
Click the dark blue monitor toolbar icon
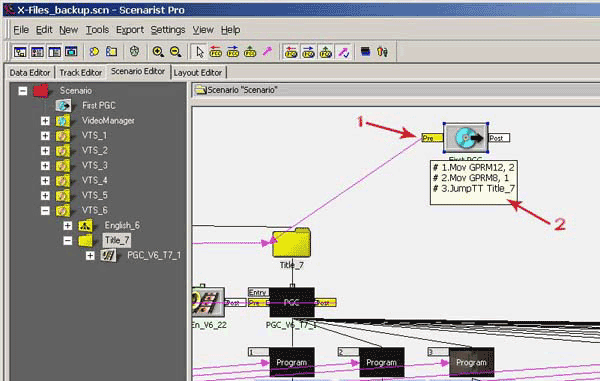pos(365,52)
